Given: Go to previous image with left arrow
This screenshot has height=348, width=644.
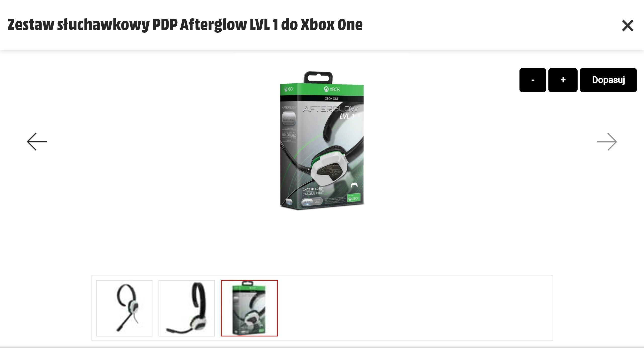Looking at the screenshot, I should click(x=37, y=142).
